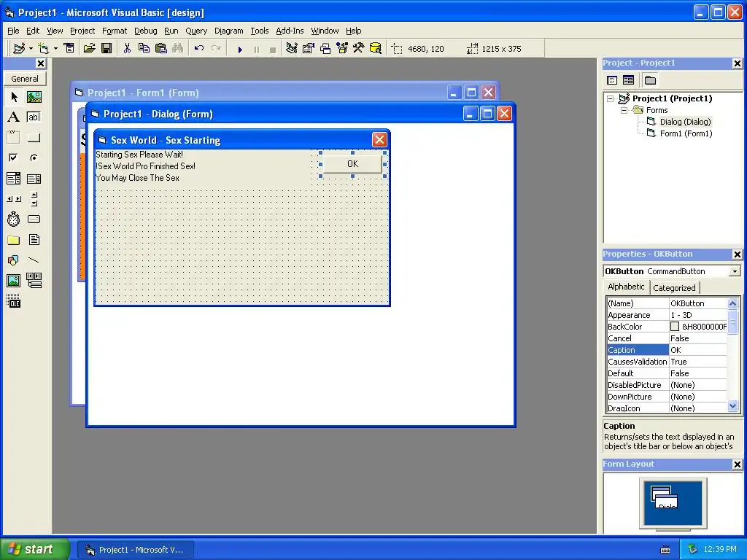
Task: Click the Paste toolbar icon
Action: [x=161, y=48]
